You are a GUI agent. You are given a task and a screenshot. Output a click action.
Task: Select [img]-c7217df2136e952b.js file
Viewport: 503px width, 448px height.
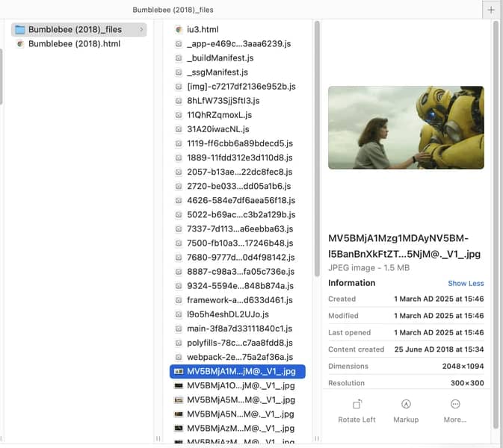(x=238, y=87)
